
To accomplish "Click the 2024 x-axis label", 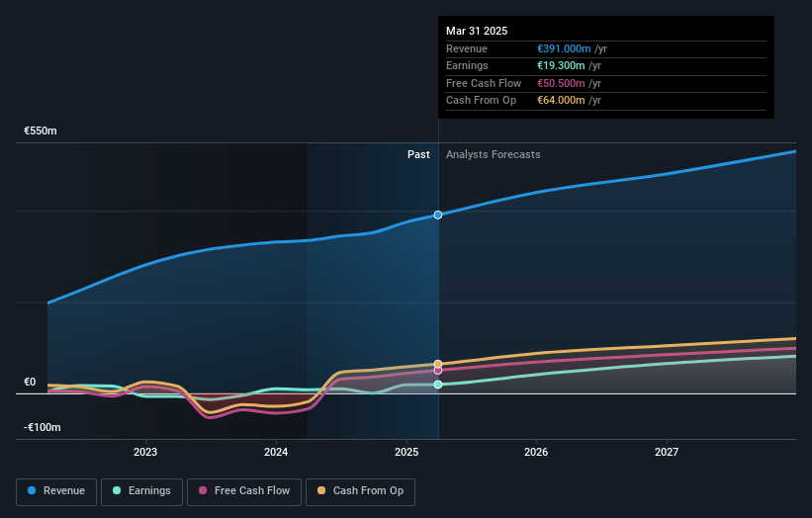I will coord(276,453).
